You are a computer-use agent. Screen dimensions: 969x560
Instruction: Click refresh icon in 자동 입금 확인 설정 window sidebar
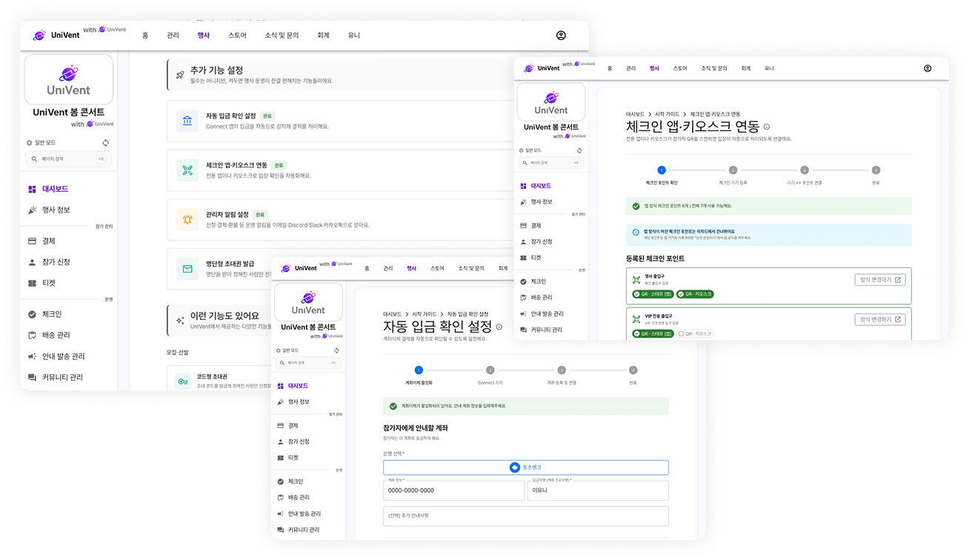tap(337, 350)
